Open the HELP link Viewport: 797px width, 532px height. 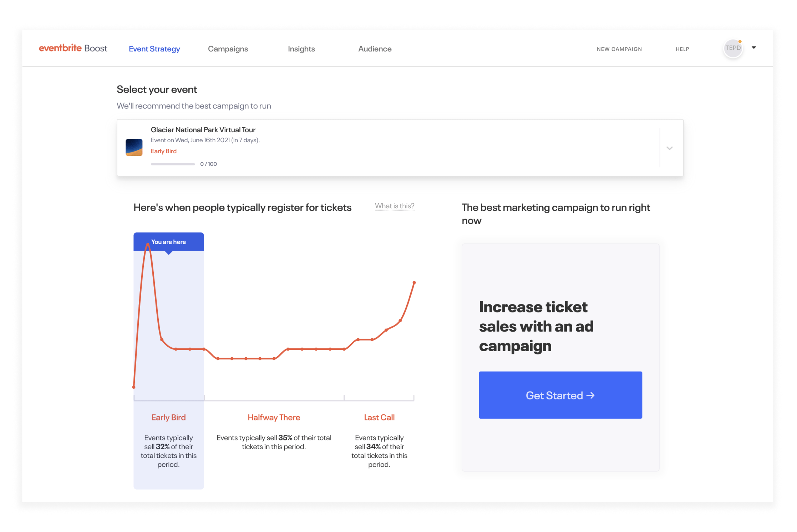(x=682, y=49)
